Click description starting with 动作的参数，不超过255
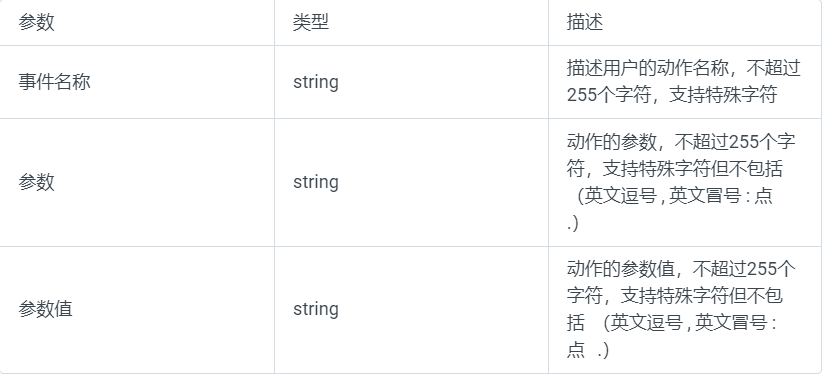This screenshot has height=375, width=823. pos(681,182)
